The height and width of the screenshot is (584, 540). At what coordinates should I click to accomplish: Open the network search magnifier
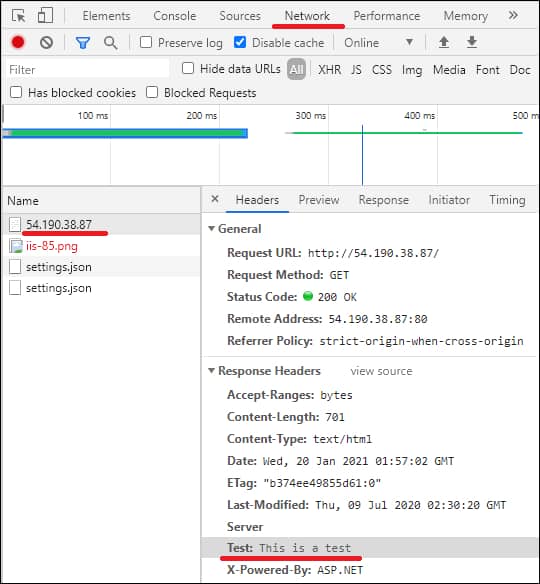111,43
